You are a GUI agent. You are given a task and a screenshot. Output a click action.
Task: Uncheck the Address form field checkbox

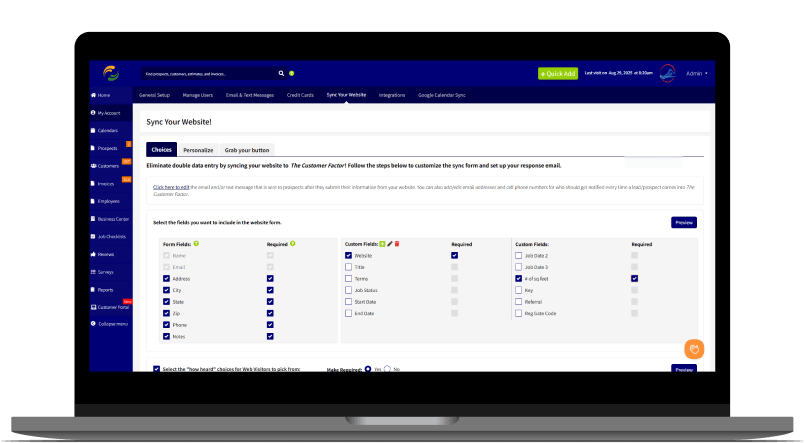(x=166, y=279)
